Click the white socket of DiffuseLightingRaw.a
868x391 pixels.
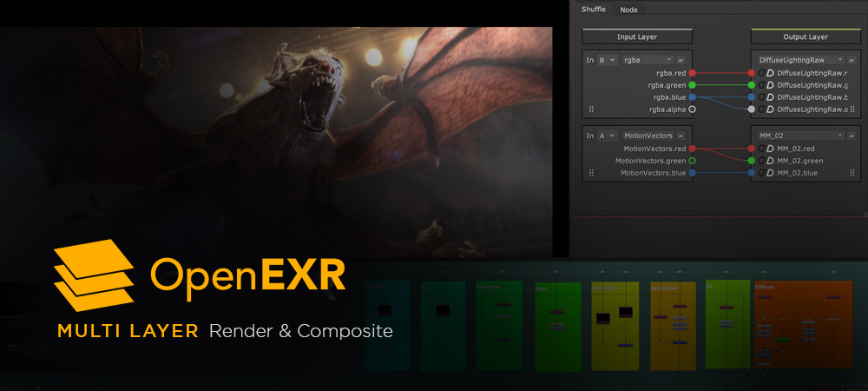tap(751, 109)
